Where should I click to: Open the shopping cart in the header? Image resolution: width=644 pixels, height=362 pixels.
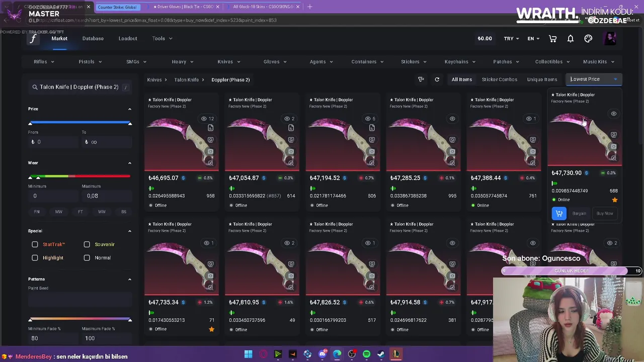tap(553, 39)
